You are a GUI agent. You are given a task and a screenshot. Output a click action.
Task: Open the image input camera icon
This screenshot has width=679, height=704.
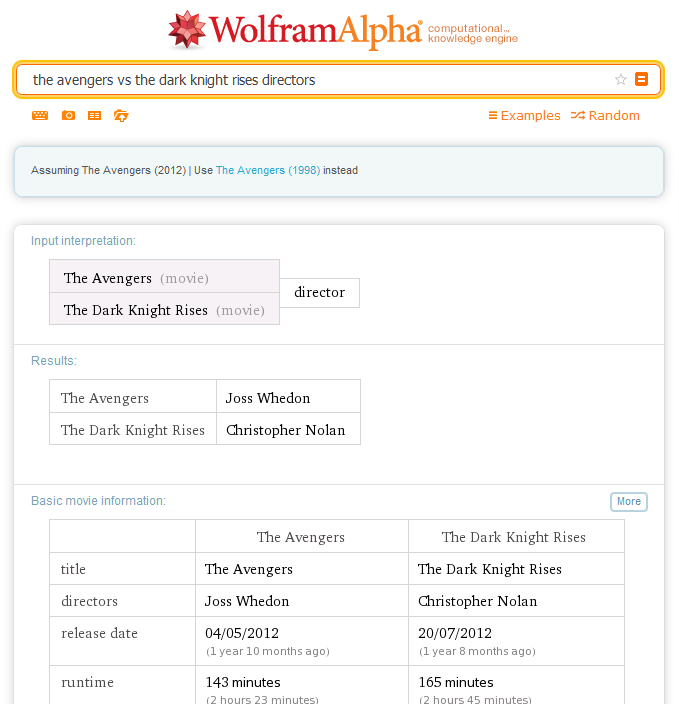(x=68, y=115)
